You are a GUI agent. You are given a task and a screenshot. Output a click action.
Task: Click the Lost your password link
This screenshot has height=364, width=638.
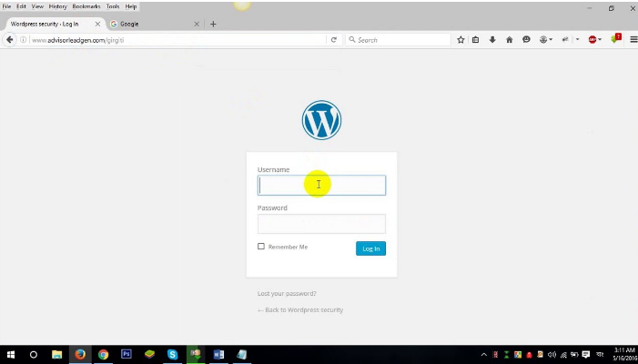point(287,293)
